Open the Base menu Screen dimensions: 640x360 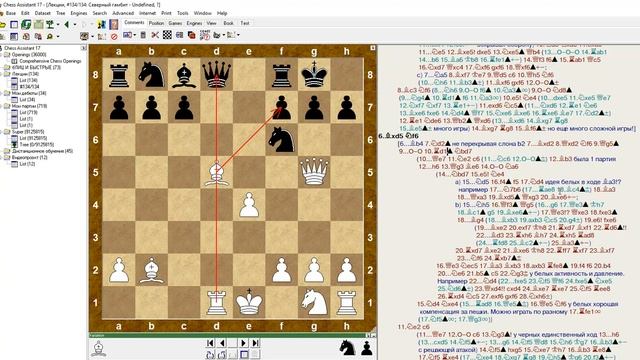click(x=11, y=13)
